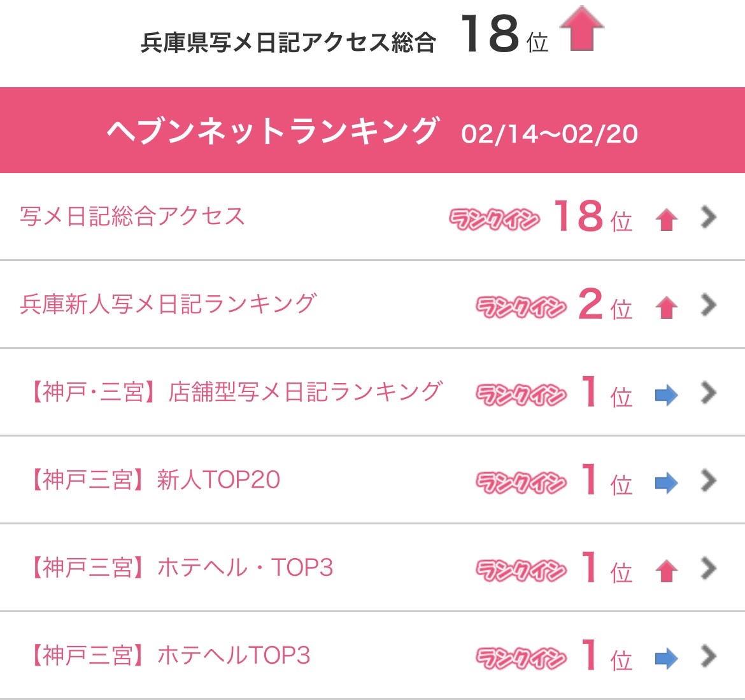Image resolution: width=745 pixels, height=700 pixels.
Task: Open 【神戸・三宮】店舗型写メ日記ランキング link text
Action: [x=236, y=392]
